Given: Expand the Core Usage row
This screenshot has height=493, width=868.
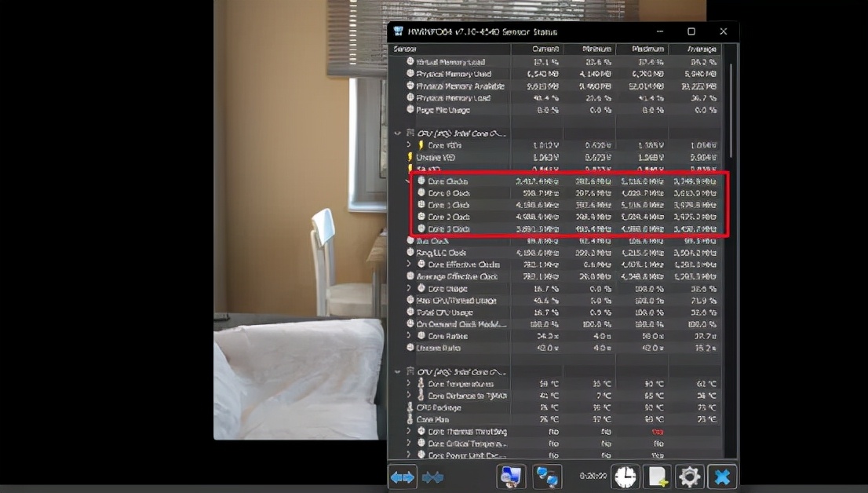Looking at the screenshot, I should 409,289.
